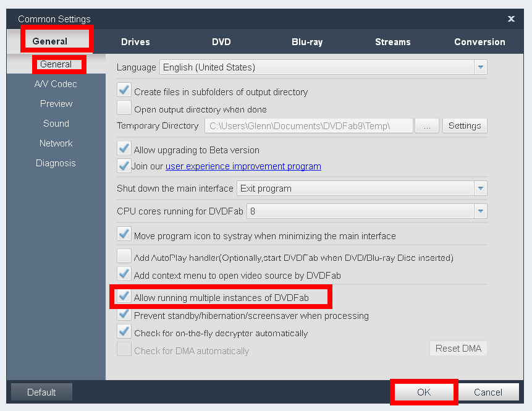The image size is (532, 411).
Task: Close the Common Settings dialog
Action: [x=511, y=19]
